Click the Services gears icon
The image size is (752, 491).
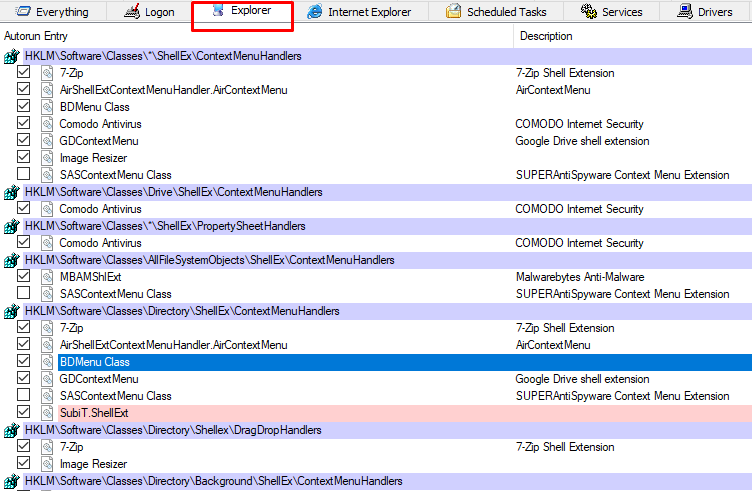click(588, 11)
